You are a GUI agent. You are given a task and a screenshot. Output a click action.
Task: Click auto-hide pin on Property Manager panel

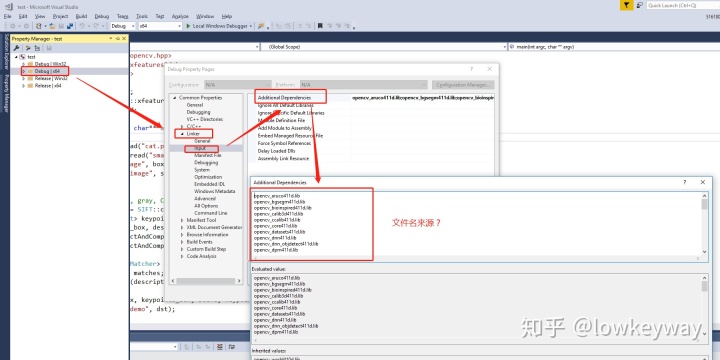pyautogui.click(x=118, y=39)
